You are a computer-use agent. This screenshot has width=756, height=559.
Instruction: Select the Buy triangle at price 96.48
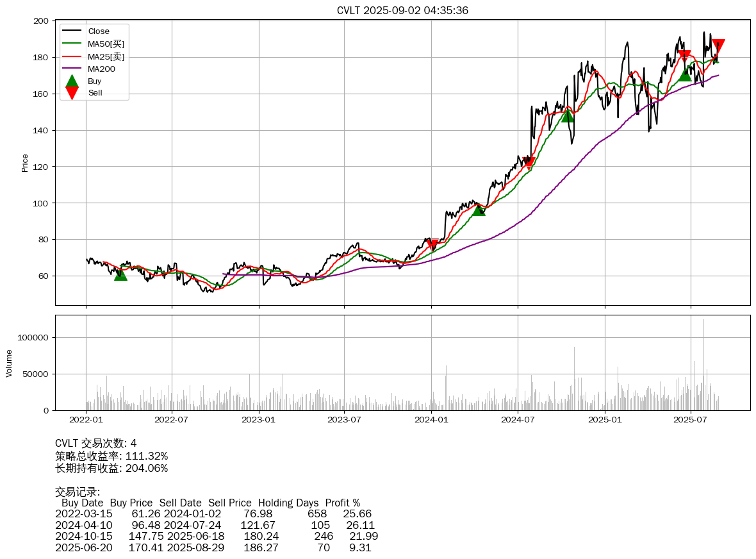[479, 210]
